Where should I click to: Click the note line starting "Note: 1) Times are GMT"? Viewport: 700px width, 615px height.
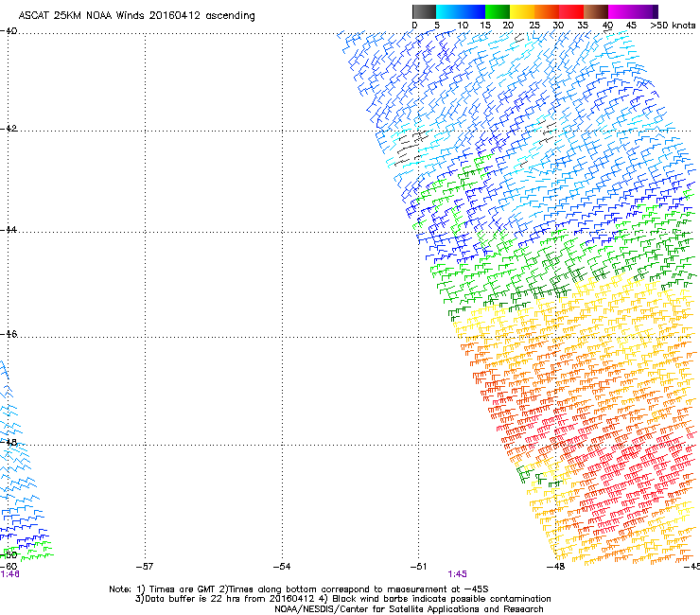coord(299,589)
